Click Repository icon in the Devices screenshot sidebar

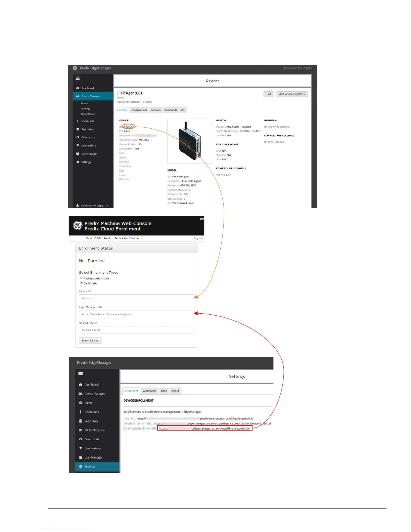78,129
